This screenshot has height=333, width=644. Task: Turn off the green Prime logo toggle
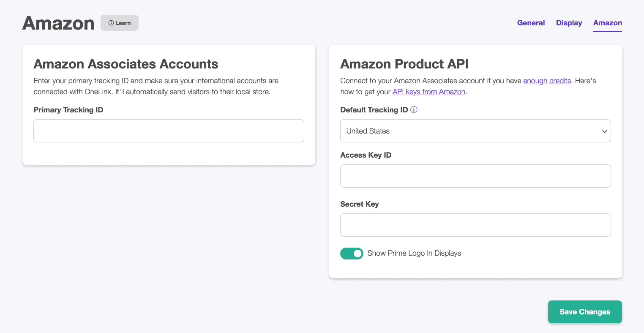(x=352, y=253)
